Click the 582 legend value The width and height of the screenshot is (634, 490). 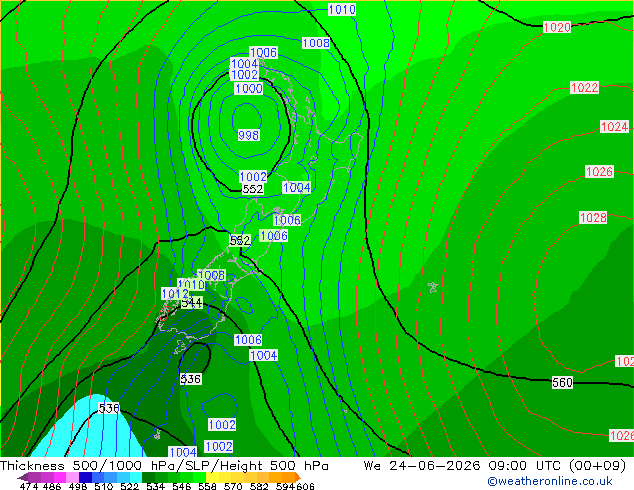point(259,486)
